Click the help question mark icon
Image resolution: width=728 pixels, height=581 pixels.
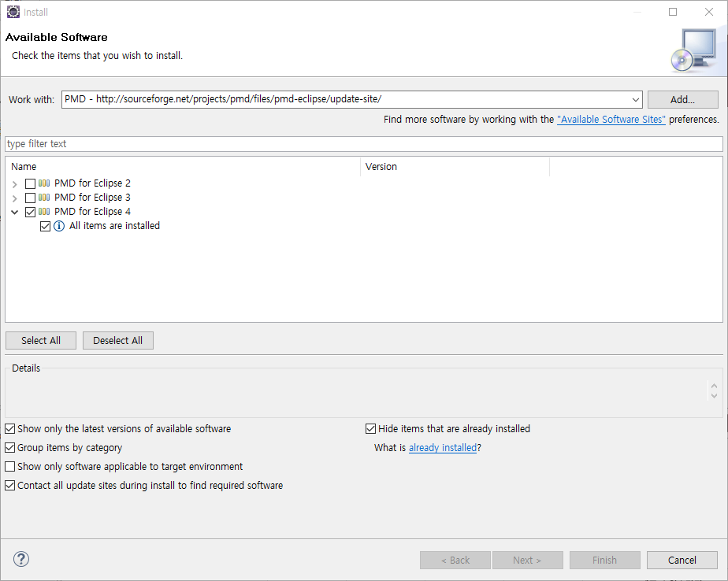click(x=21, y=560)
